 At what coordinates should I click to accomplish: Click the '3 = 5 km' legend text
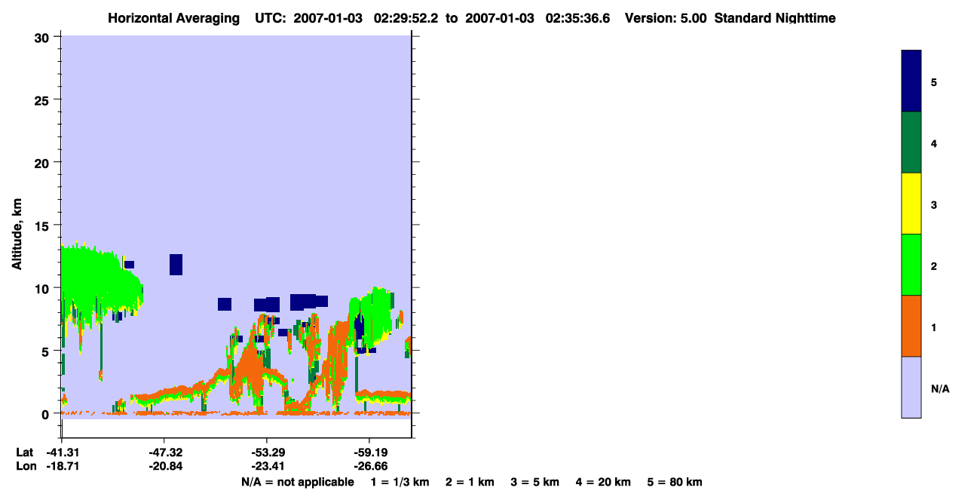point(535,482)
